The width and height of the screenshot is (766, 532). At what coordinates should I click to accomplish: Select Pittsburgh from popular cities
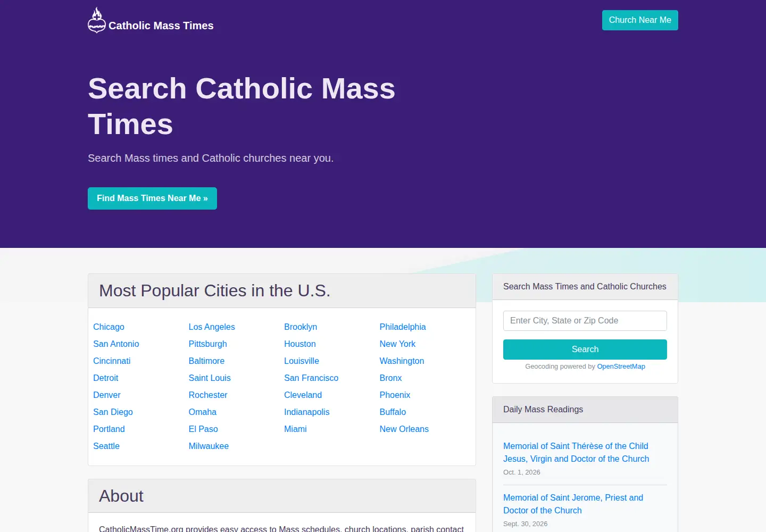coord(208,344)
